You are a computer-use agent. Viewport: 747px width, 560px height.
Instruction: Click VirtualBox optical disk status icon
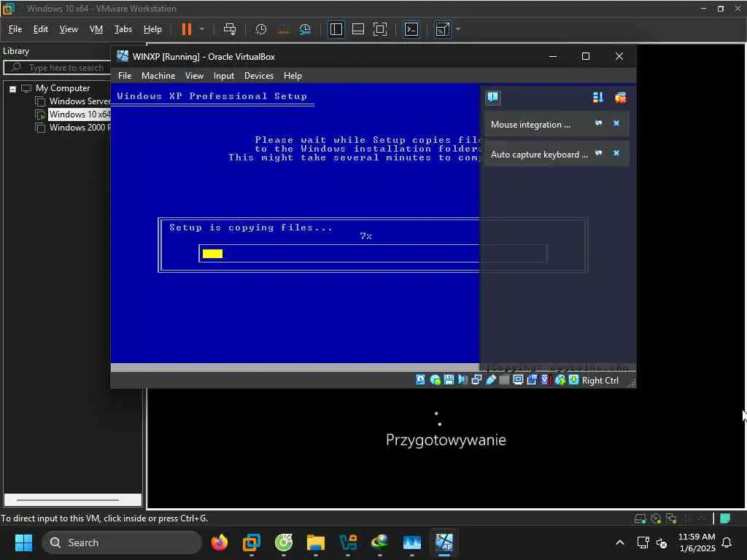click(435, 380)
